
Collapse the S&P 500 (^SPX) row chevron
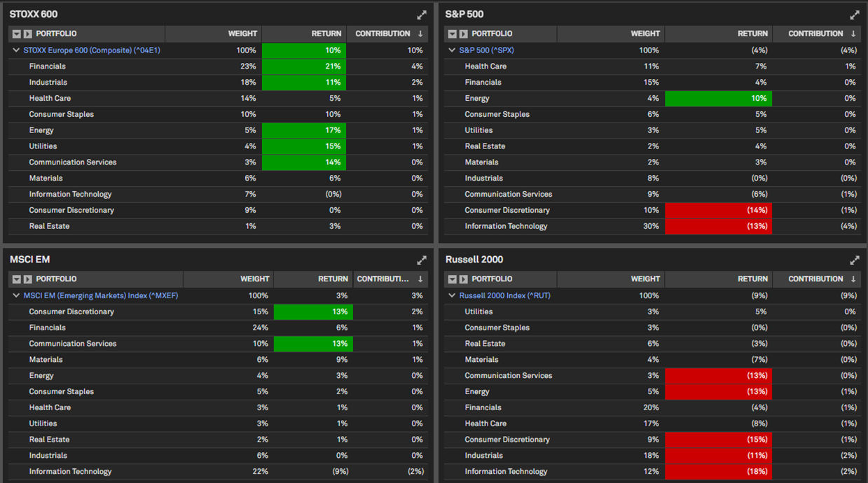[x=453, y=50]
